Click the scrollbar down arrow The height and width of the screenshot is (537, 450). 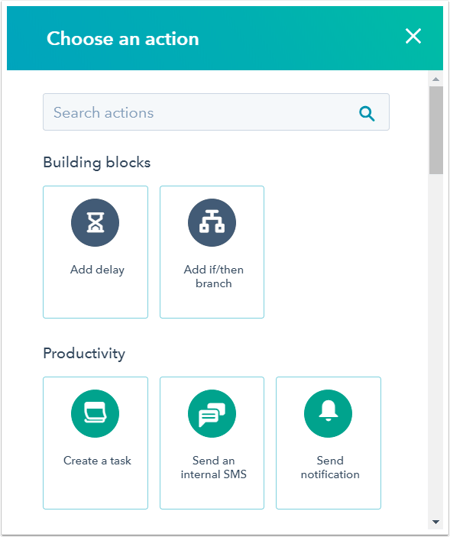[x=436, y=522]
